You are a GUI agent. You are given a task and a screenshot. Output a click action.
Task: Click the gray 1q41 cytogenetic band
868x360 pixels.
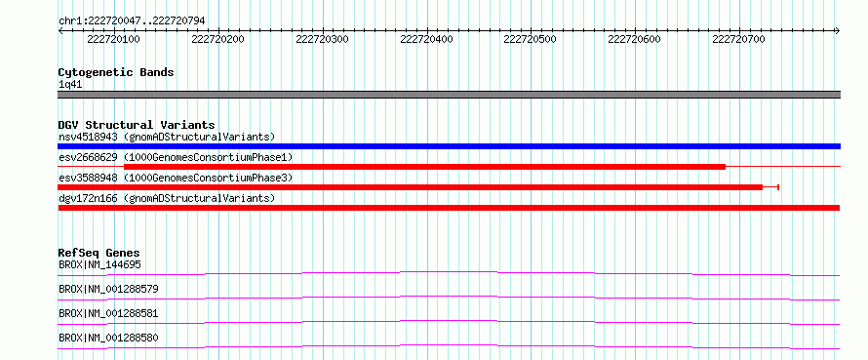(449, 95)
